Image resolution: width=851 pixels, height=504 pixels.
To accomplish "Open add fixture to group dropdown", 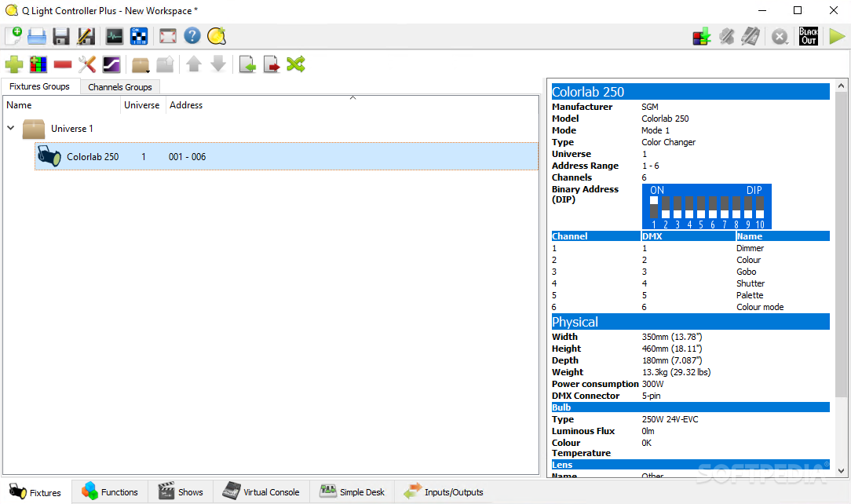I will click(141, 65).
